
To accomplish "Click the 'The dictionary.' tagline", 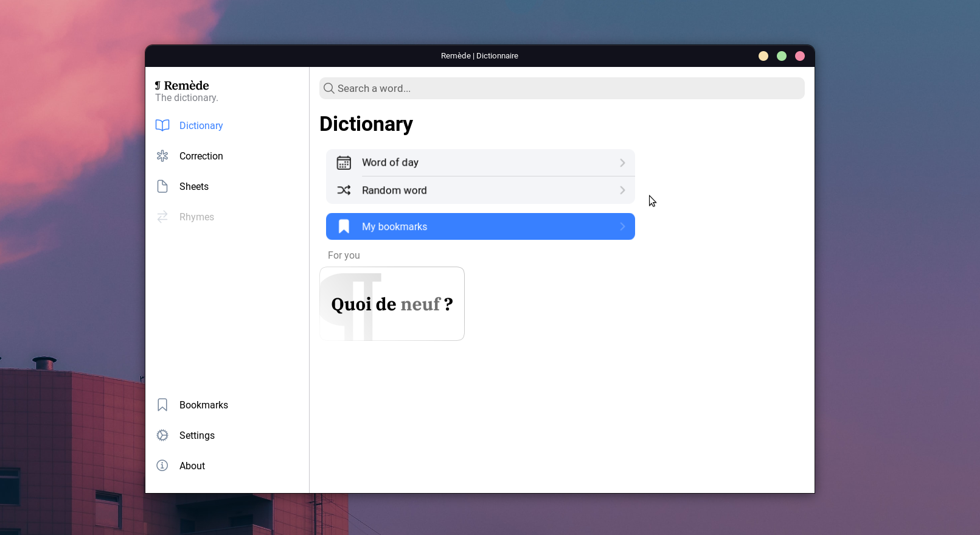I will point(187,97).
